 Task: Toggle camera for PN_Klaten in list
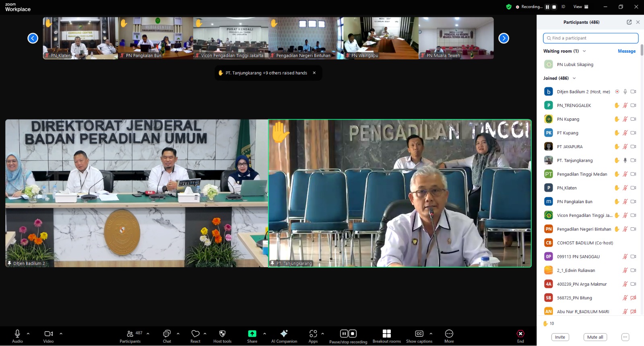(633, 188)
